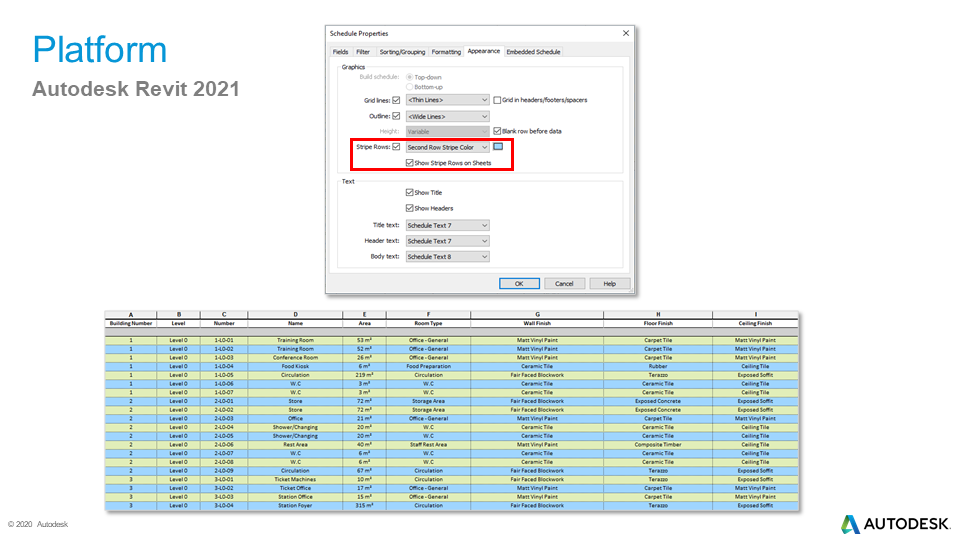This screenshot has height=540, width=960.
Task: Click the Cancel button
Action: coord(564,283)
